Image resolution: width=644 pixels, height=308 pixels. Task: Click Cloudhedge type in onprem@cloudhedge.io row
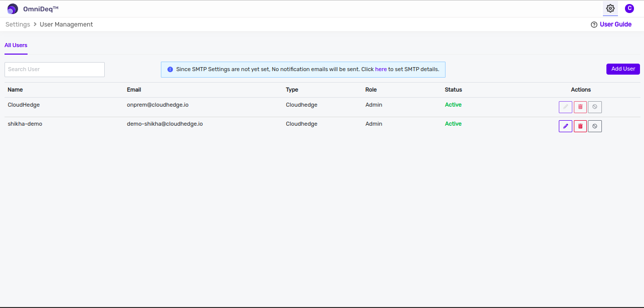click(302, 105)
